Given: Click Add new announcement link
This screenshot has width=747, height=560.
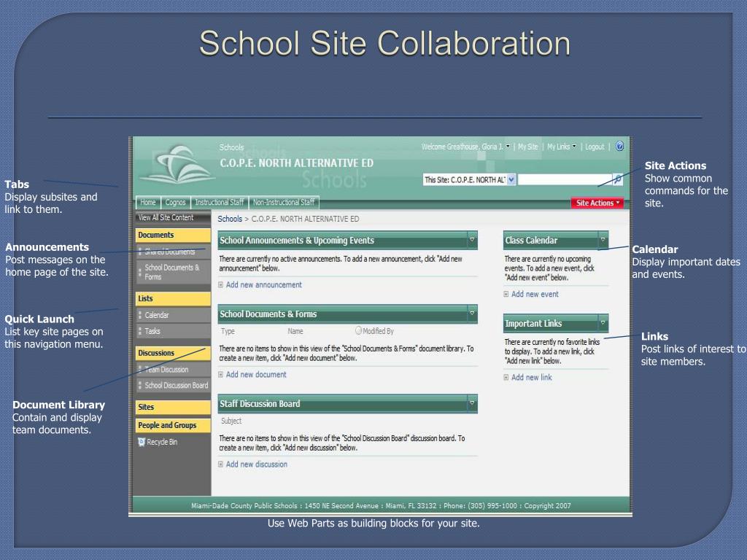Looking at the screenshot, I should tap(264, 285).
